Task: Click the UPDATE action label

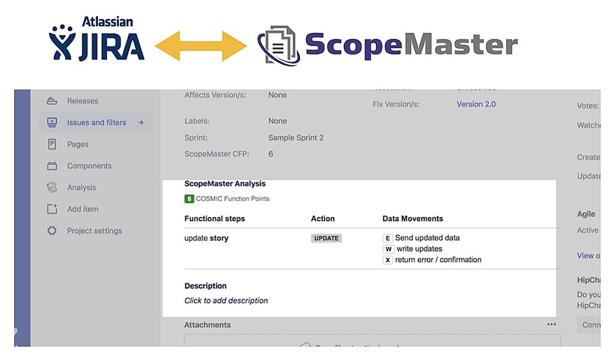Action: pos(326,238)
